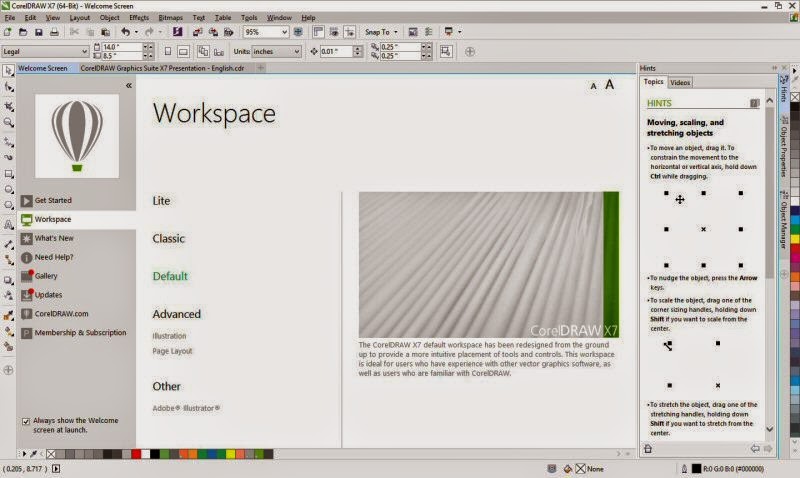
Task: Click the delete trash icon in Hints
Action: click(648, 449)
